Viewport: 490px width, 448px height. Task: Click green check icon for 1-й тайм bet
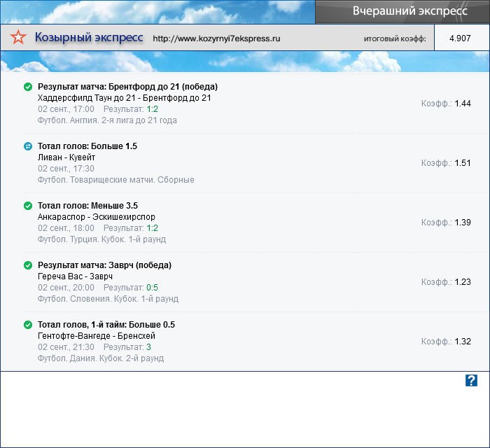click(x=28, y=325)
